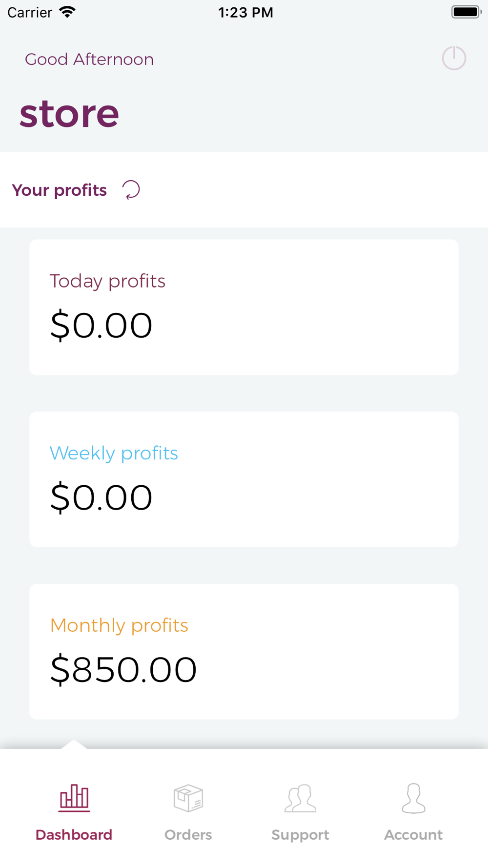Switch to the Support tab label
Viewport: 488px width, 868px height.
(x=300, y=835)
